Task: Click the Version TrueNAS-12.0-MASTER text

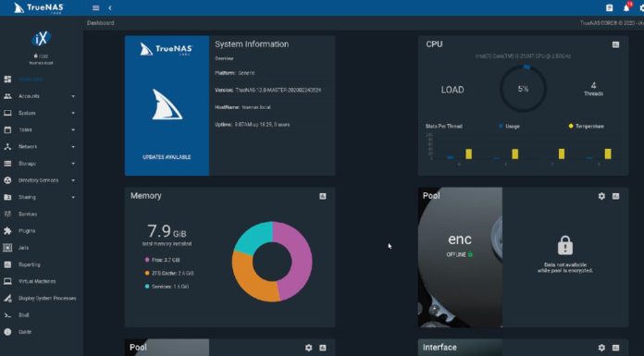Action: (267, 90)
